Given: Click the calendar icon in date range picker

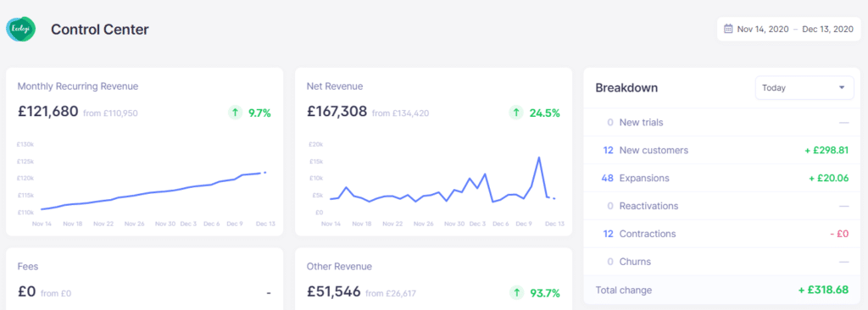Looking at the screenshot, I should (728, 29).
